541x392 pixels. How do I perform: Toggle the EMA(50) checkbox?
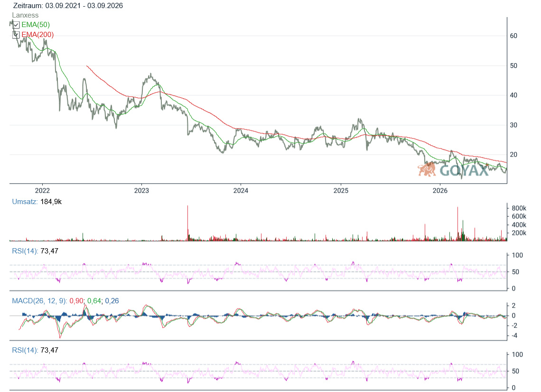click(16, 25)
